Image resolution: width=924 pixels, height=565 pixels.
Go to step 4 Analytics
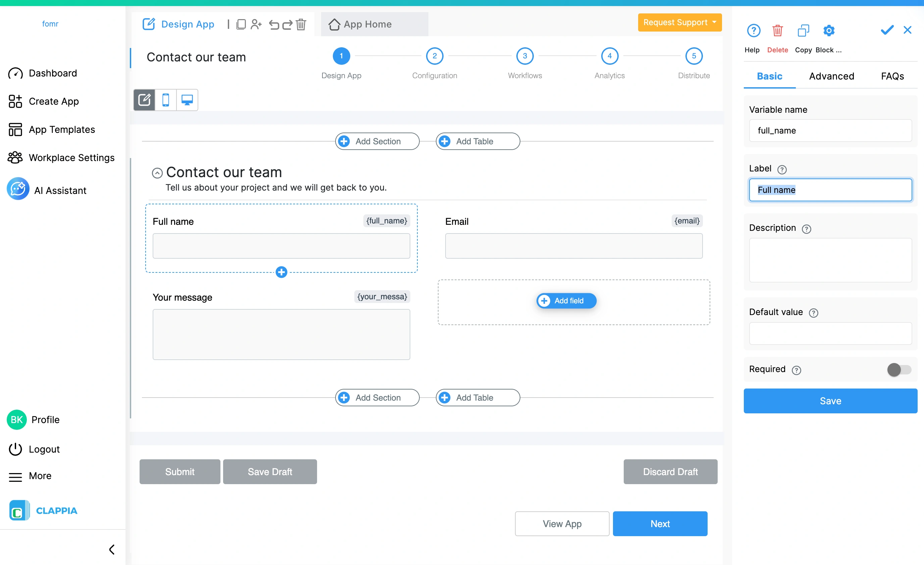(x=609, y=56)
